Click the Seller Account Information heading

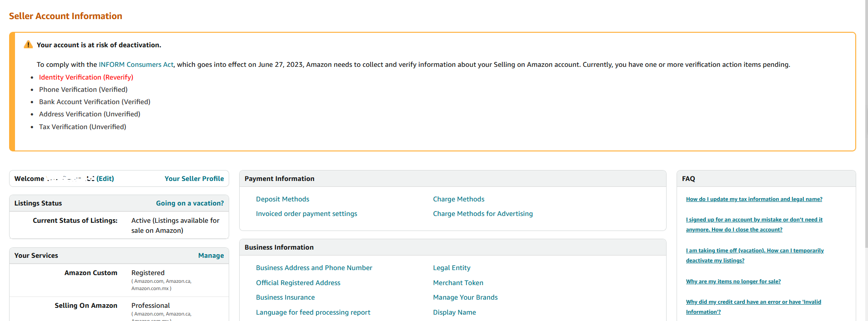click(x=65, y=16)
